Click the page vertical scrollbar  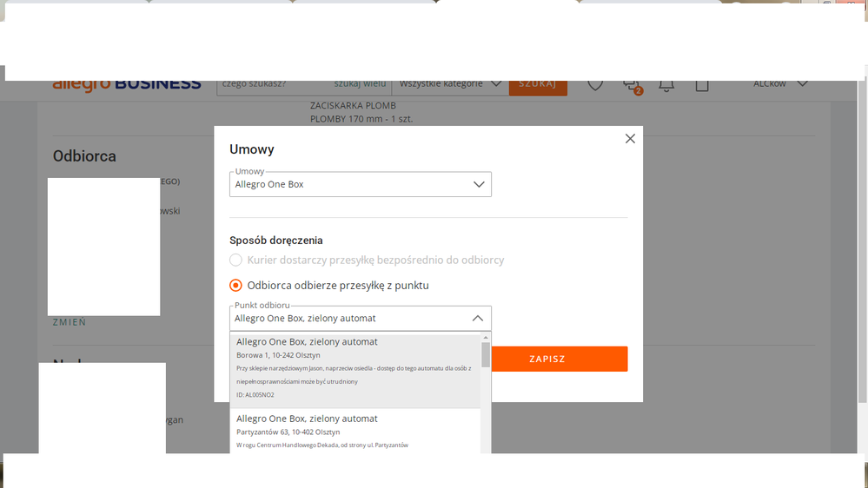(863, 241)
